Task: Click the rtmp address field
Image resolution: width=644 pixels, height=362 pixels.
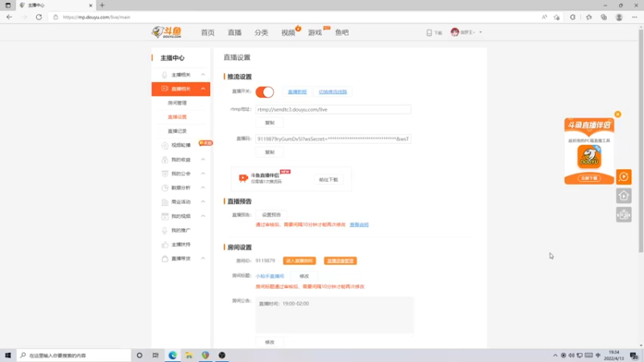Action: coord(333,109)
